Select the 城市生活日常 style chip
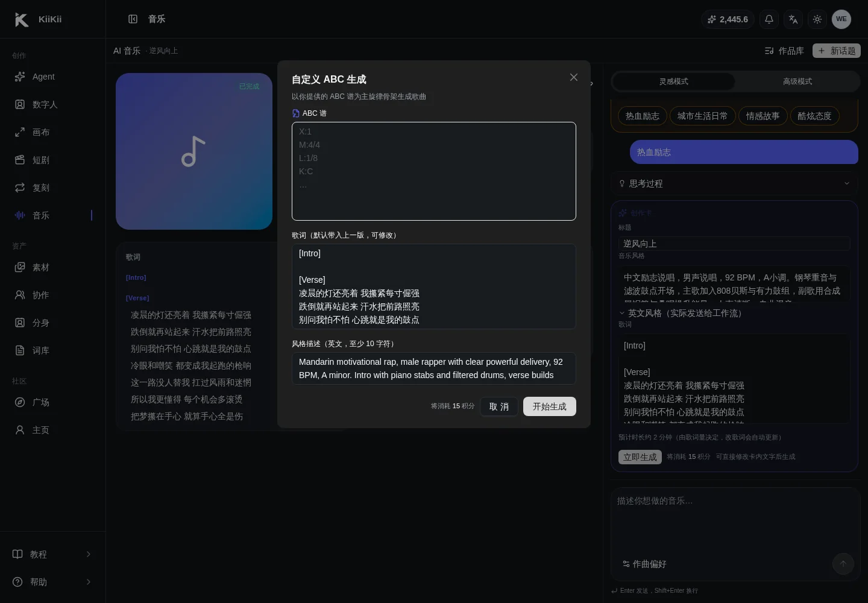The height and width of the screenshot is (603, 868). click(x=703, y=116)
